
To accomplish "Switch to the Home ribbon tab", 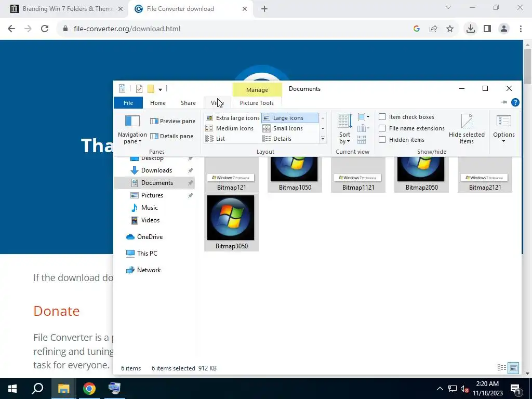I will [x=158, y=103].
